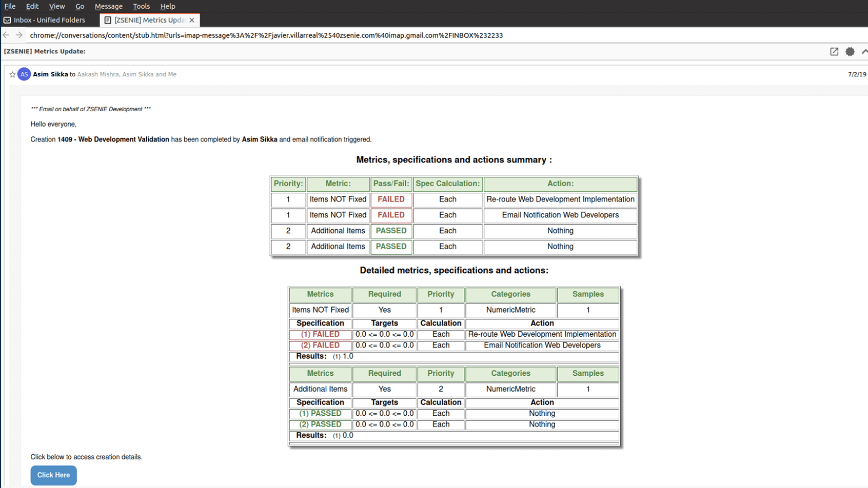Open the Help menu
Image resolution: width=868 pixels, height=488 pixels.
coord(168,6)
